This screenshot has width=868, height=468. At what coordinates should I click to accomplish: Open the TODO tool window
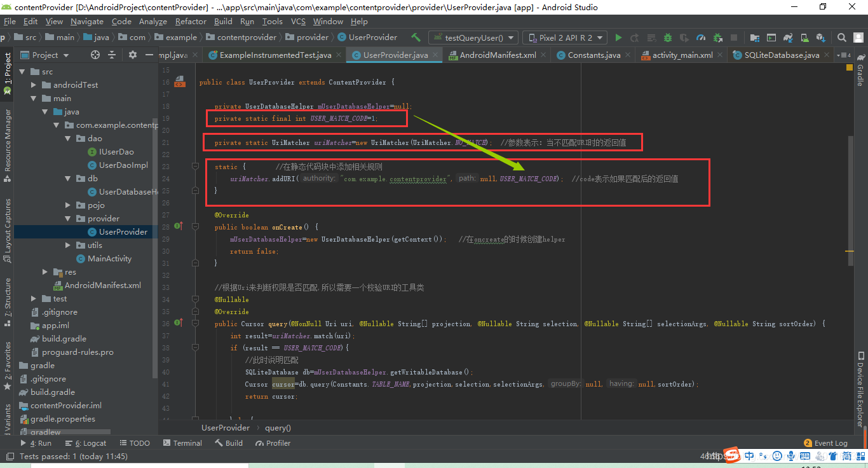pyautogui.click(x=133, y=443)
